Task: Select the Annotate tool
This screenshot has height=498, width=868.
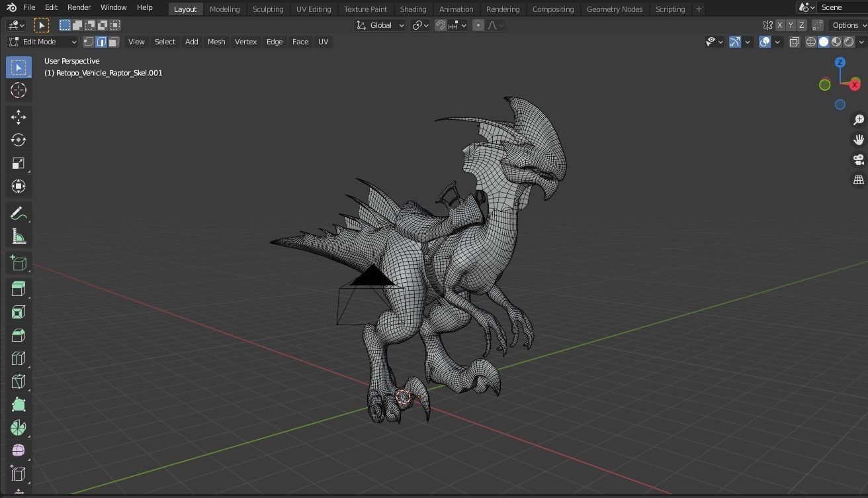Action: tap(19, 213)
